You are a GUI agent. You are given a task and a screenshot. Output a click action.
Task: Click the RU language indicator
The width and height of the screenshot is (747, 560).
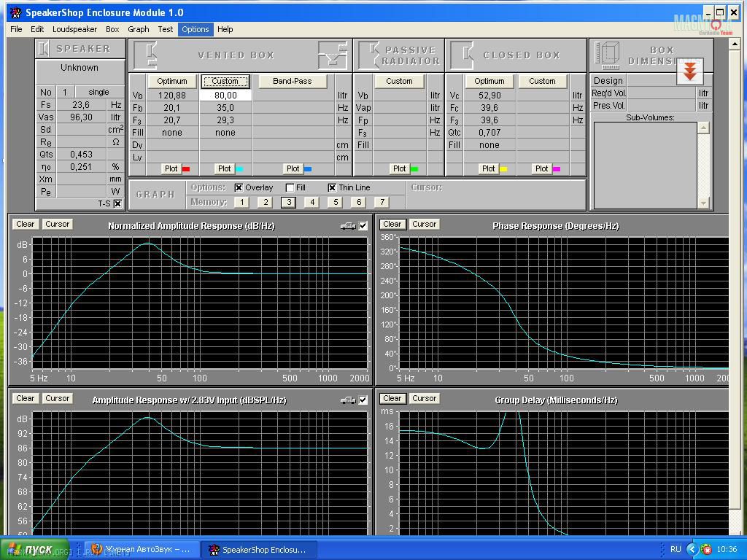[676, 549]
